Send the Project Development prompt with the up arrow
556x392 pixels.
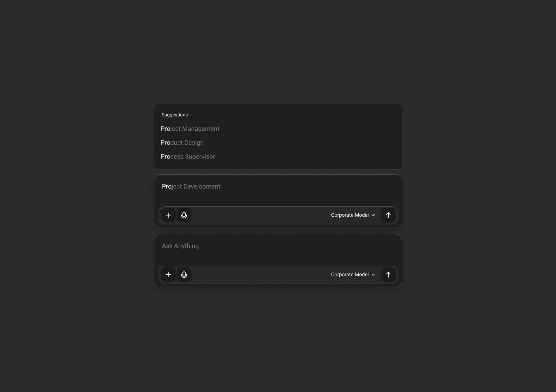pos(388,215)
